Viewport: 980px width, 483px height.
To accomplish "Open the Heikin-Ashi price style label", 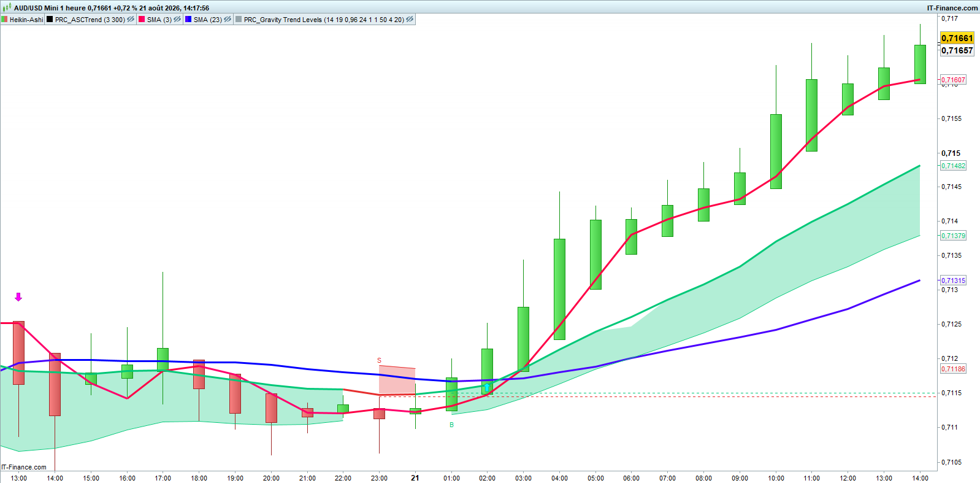I will [26, 20].
